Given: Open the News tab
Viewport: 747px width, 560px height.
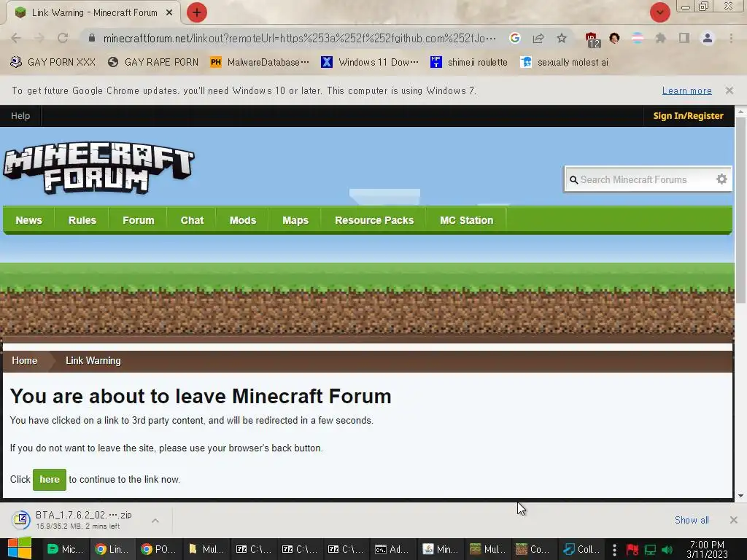Looking at the screenshot, I should (28, 220).
